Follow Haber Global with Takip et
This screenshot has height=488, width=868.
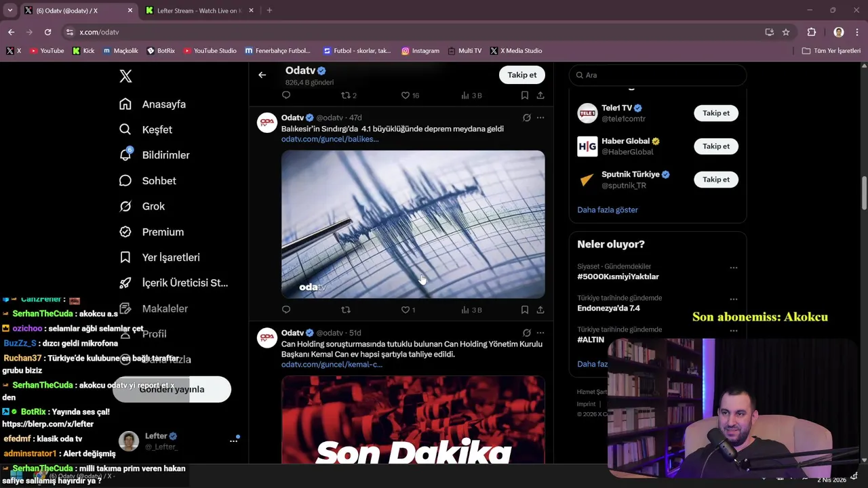[716, 146]
